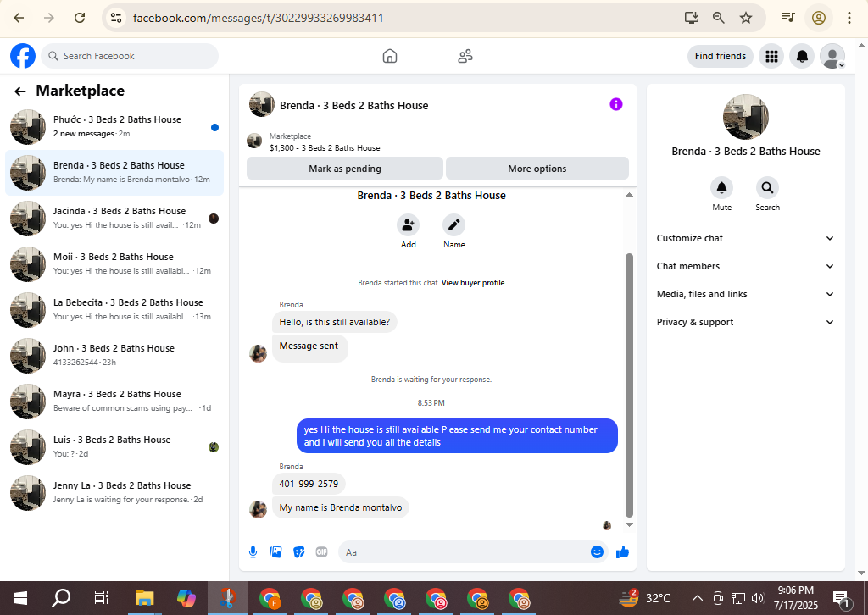Open La Bebecita conversation
This screenshot has width=868, height=615.
114,310
